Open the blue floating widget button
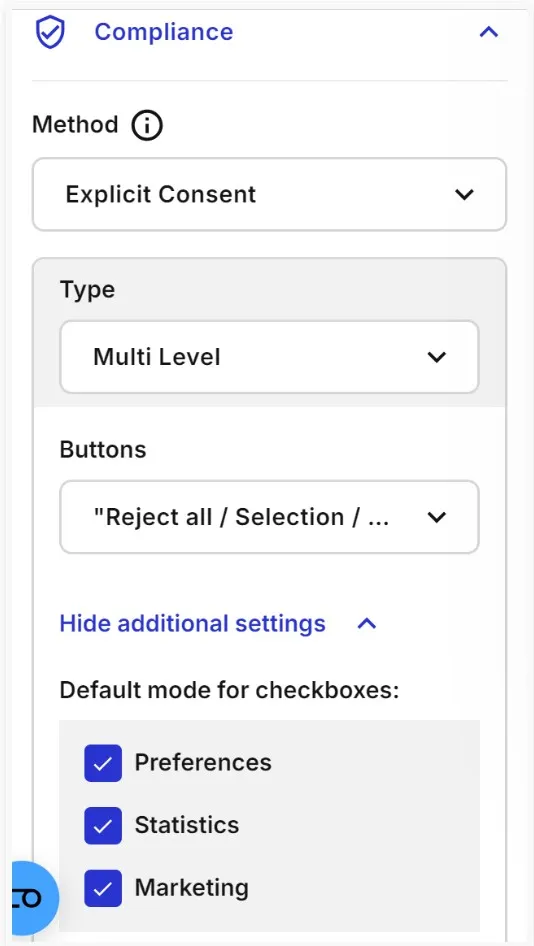Viewport: 534px width, 946px height. click(x=32, y=898)
